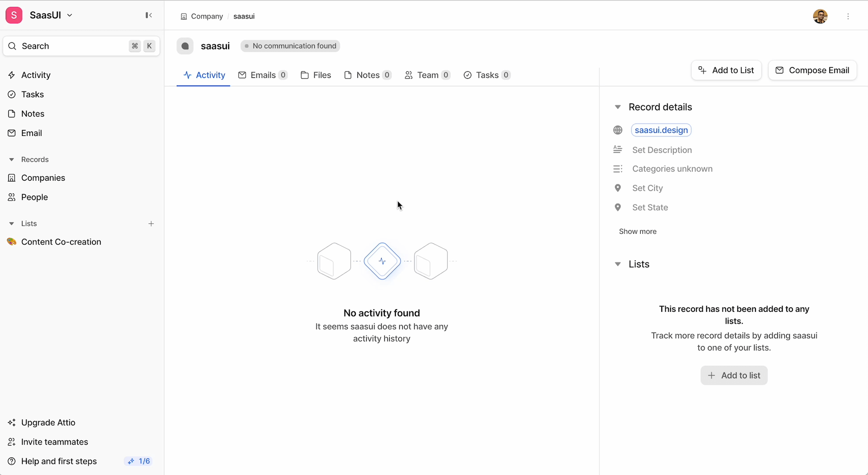Click Set Description field
Image resolution: width=868 pixels, height=475 pixels.
pyautogui.click(x=662, y=150)
